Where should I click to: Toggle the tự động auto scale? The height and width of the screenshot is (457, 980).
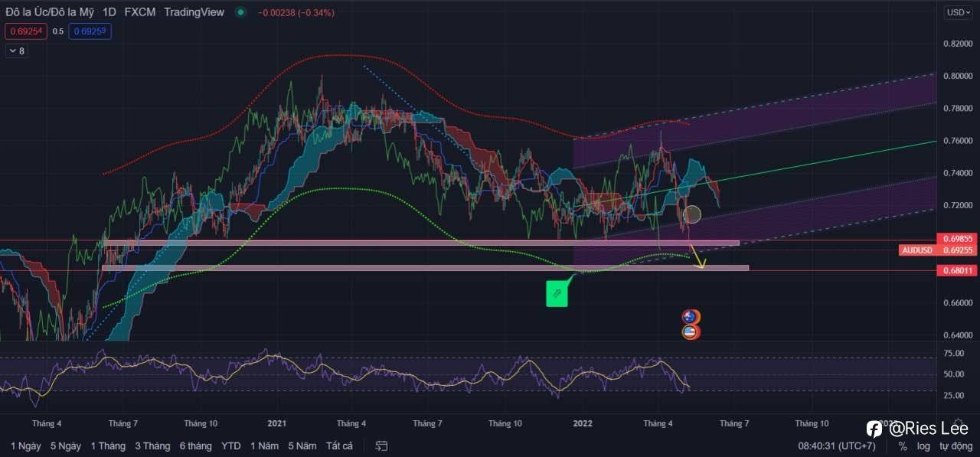coord(955,446)
